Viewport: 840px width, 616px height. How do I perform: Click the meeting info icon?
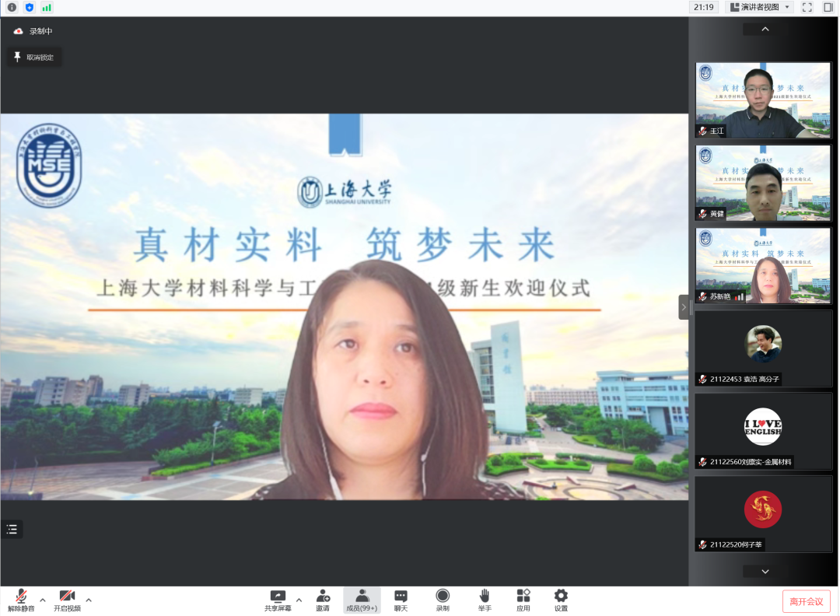(x=12, y=7)
